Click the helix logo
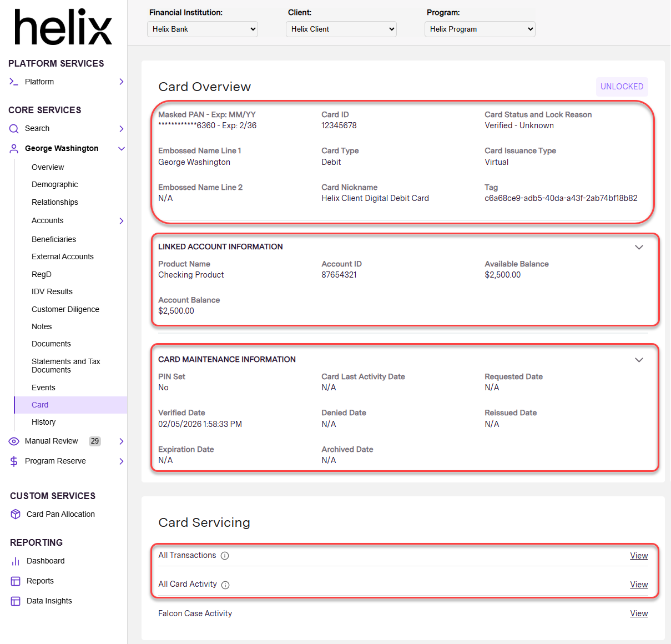The width and height of the screenshot is (671, 644). pyautogui.click(x=63, y=28)
